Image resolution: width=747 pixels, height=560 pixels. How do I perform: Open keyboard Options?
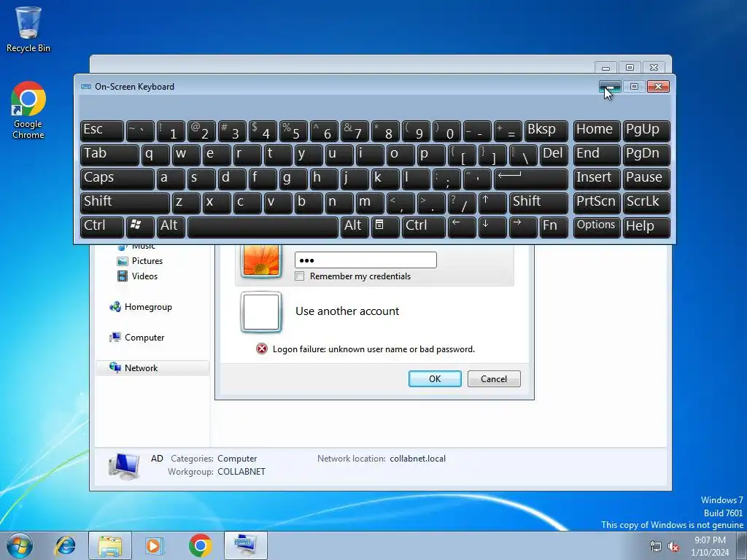[597, 227]
